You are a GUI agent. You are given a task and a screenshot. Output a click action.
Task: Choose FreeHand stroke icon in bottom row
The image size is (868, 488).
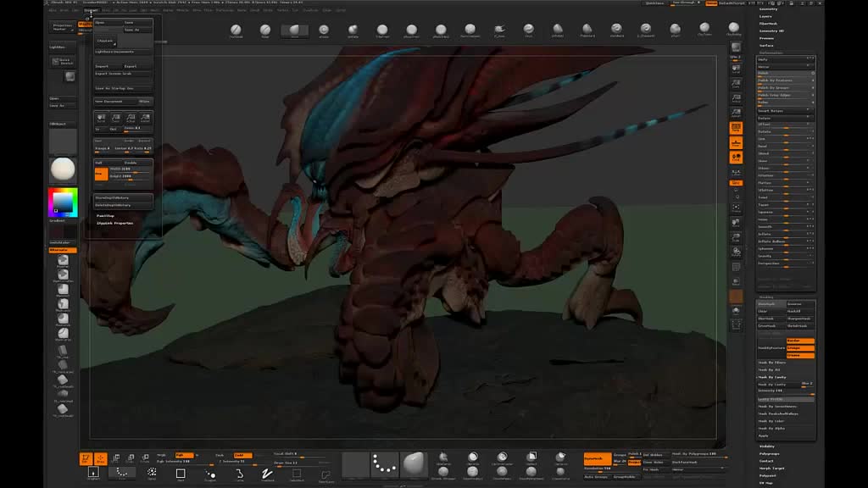[x=267, y=474]
